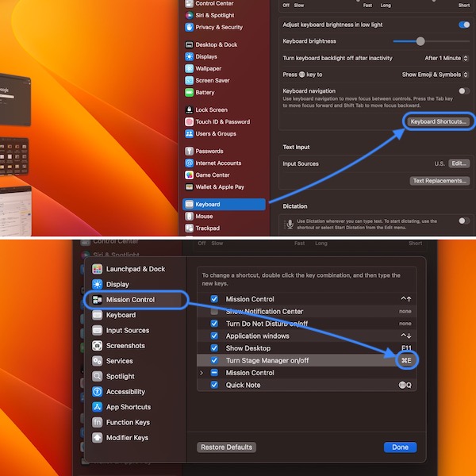Select the Input Sources keyboard icon
The image size is (476, 476).
97,330
